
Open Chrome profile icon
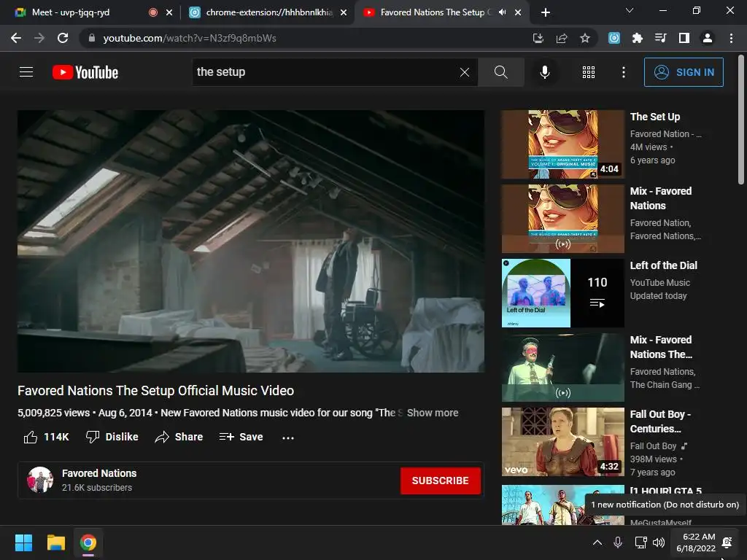pyautogui.click(x=708, y=38)
